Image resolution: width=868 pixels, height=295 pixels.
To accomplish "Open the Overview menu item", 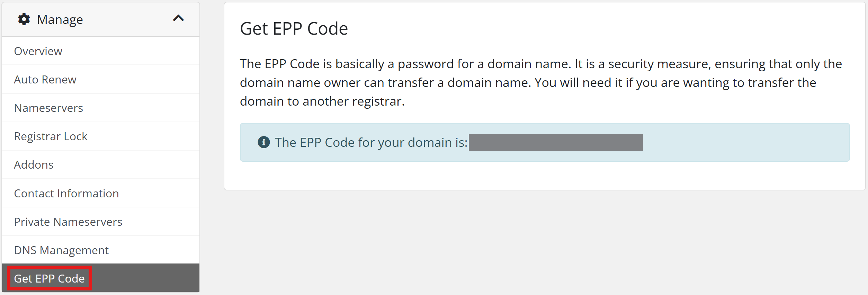I will (x=38, y=51).
